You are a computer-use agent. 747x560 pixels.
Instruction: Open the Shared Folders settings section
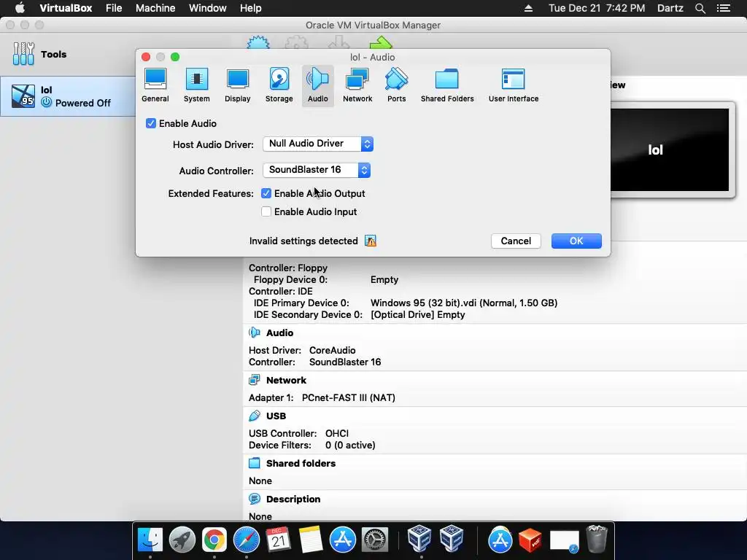point(447,86)
